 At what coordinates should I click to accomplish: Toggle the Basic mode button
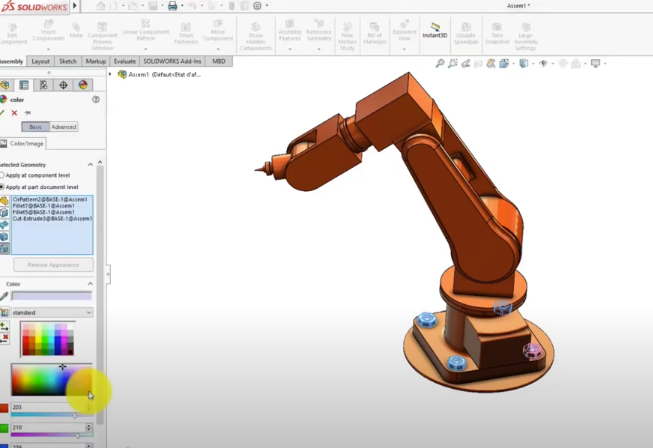(35, 127)
